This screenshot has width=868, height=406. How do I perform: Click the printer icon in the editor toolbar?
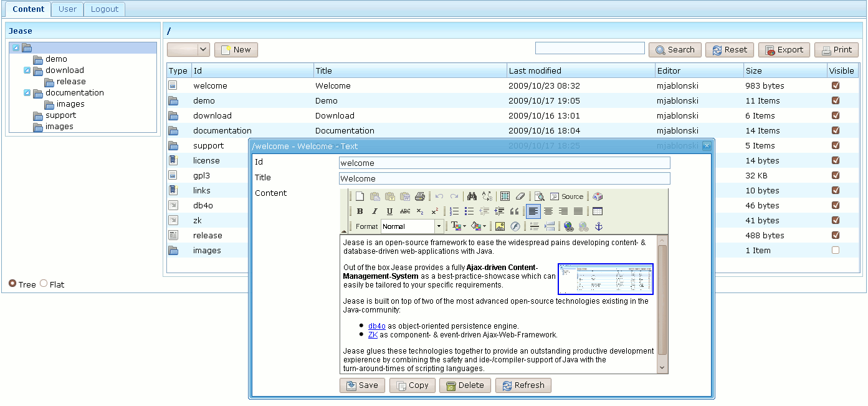click(419, 196)
